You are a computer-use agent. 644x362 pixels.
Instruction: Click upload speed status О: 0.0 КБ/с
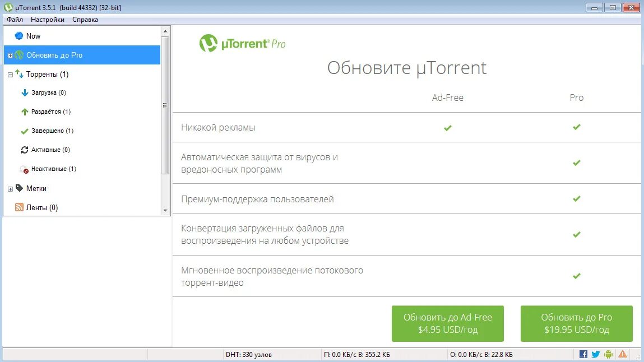tap(481, 354)
